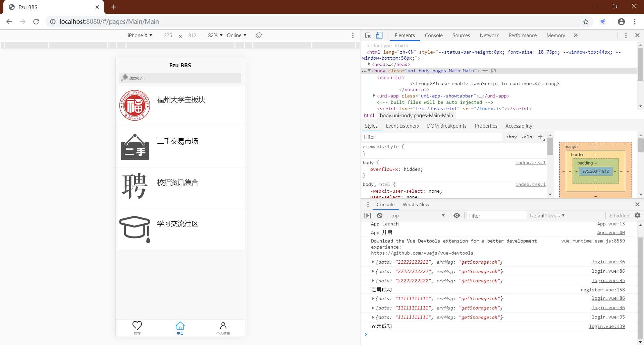Viewport: 644px width, 345px height.
Task: Clear the console with the ban icon
Action: (x=380, y=215)
